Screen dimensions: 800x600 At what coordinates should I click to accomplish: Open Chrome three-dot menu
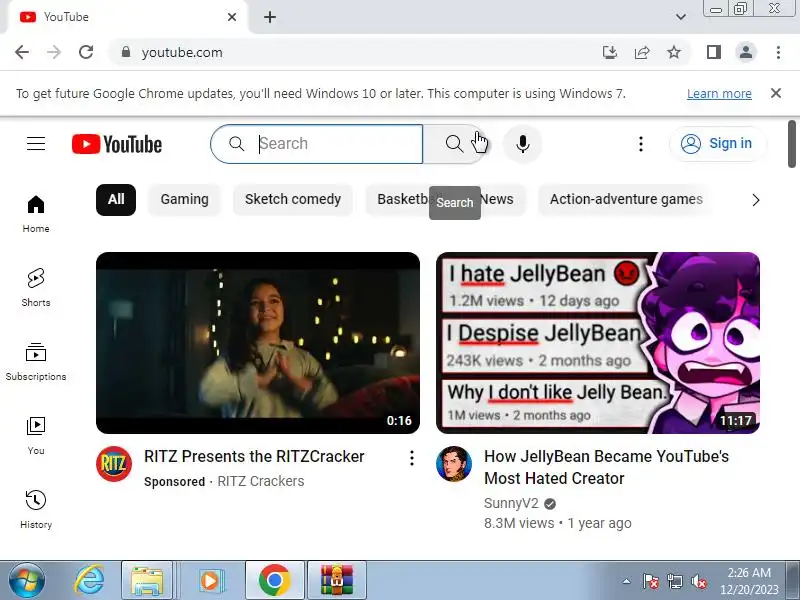click(x=778, y=52)
